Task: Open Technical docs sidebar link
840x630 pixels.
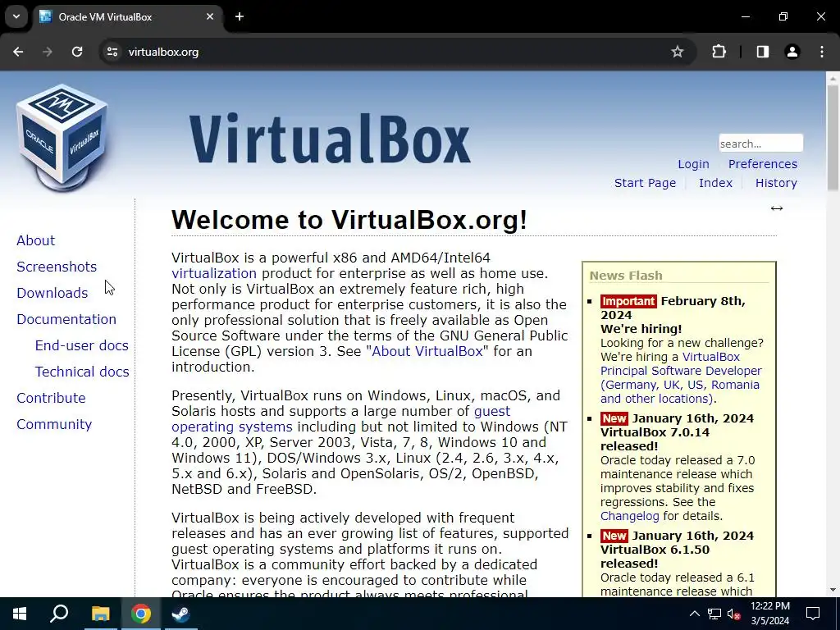Action: [x=82, y=372]
